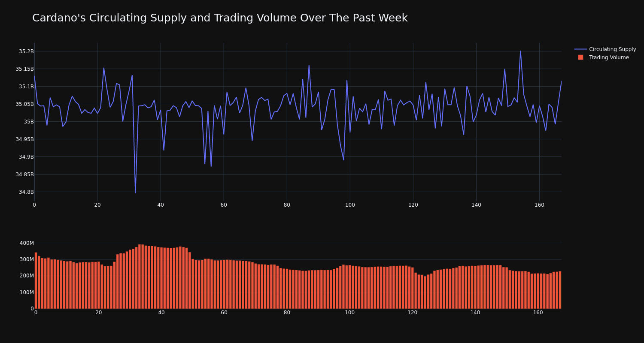
Task: Click the volume chart x-axis label 120
Action: tap(413, 313)
